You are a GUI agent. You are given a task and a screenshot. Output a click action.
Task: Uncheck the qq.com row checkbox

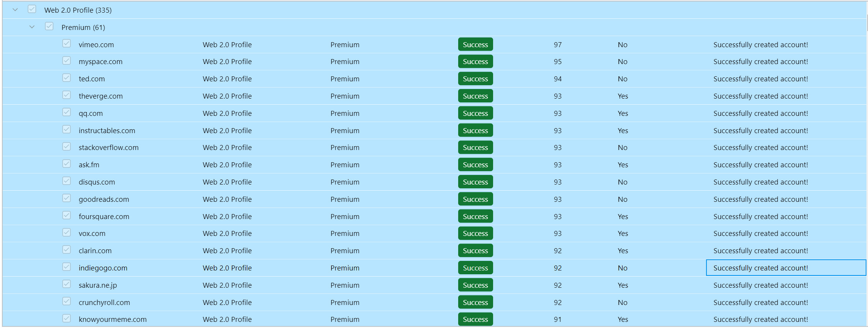(x=66, y=112)
